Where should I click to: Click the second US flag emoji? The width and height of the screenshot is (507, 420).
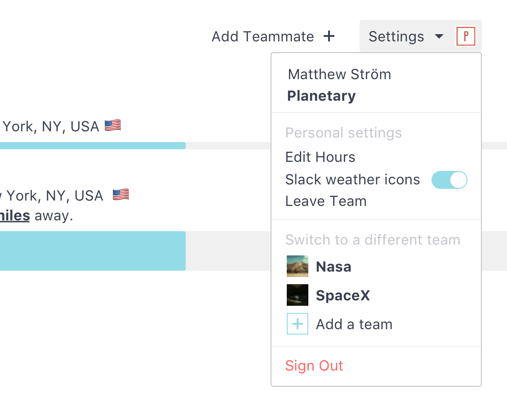(121, 195)
